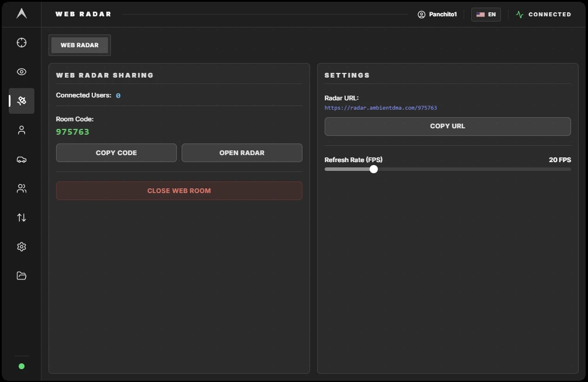This screenshot has height=382, width=588.
Task: Click the Refresh Rate (FPS) label
Action: pyautogui.click(x=353, y=160)
